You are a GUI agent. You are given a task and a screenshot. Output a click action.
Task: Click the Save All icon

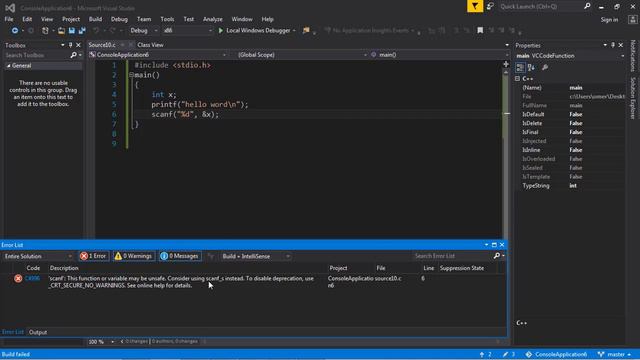tap(82, 31)
